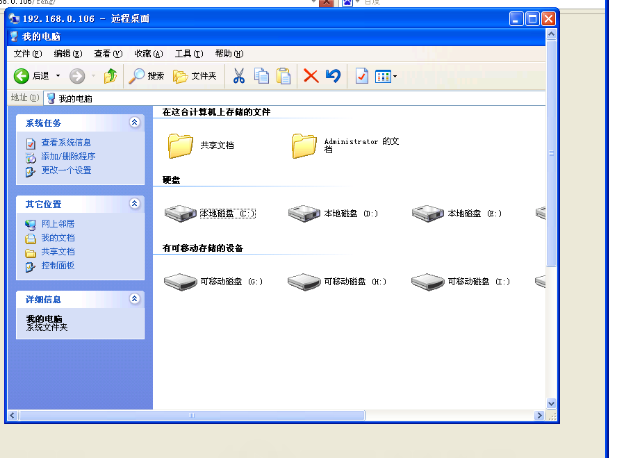
Task: Click the 查看系统信息 link
Action: [65, 143]
